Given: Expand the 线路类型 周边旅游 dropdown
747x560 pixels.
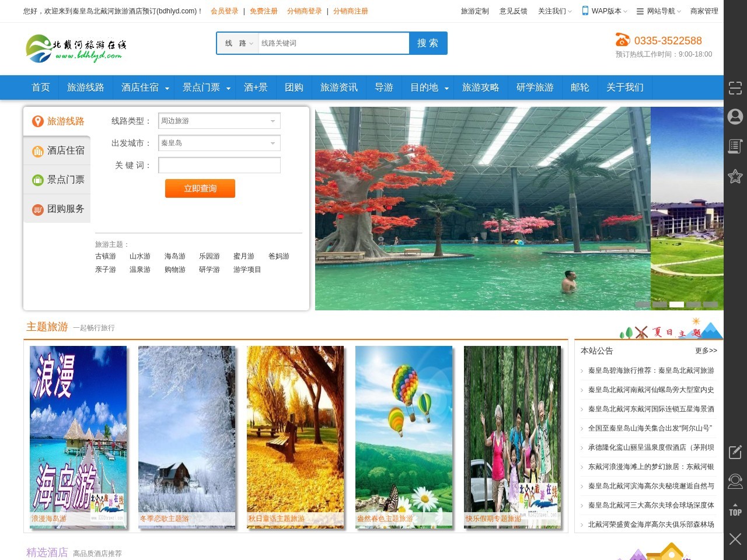Looking at the screenshot, I should click(219, 121).
